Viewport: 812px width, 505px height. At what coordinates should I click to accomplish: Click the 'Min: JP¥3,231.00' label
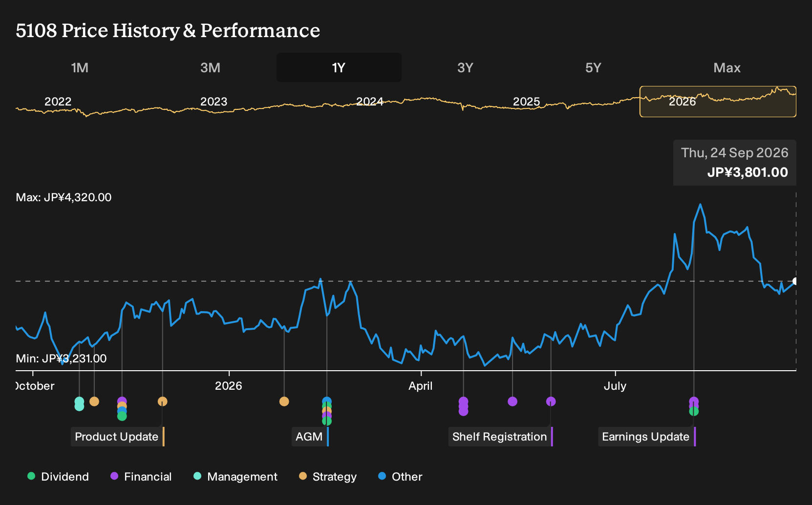tap(62, 358)
